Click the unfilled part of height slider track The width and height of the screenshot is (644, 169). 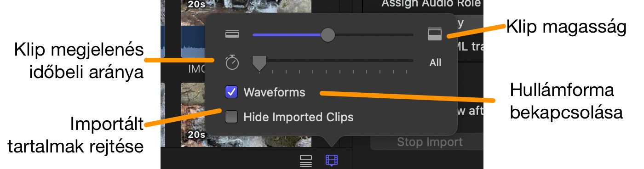point(374,34)
